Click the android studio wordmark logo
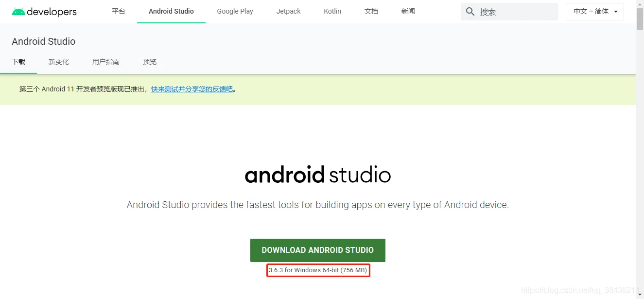The width and height of the screenshot is (644, 299). coord(318,175)
